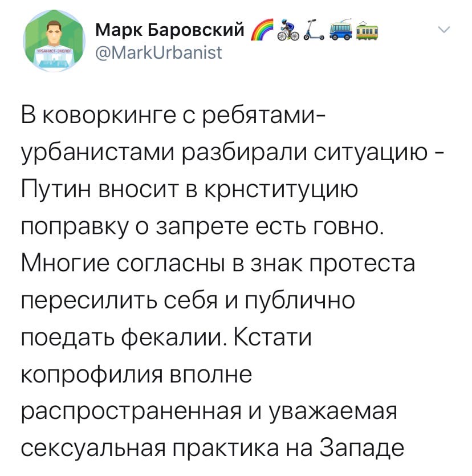Click the blue trolleybus emoji

click(340, 30)
